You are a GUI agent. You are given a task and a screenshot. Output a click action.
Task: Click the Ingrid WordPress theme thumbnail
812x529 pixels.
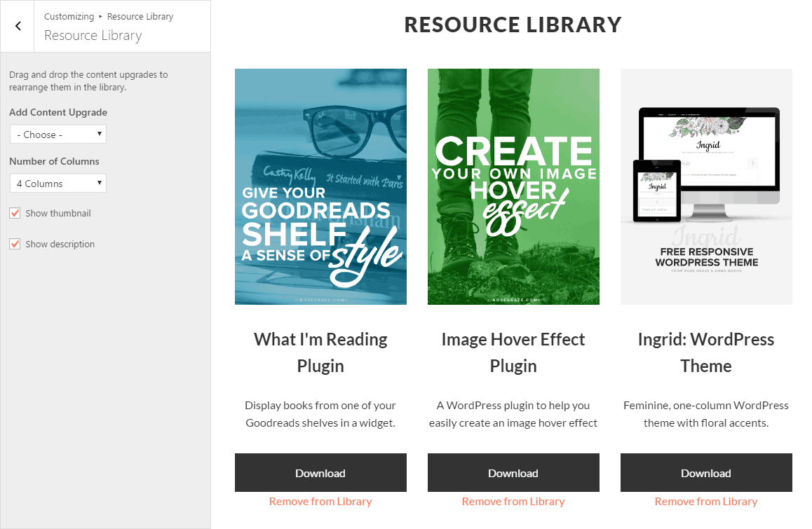pyautogui.click(x=706, y=186)
